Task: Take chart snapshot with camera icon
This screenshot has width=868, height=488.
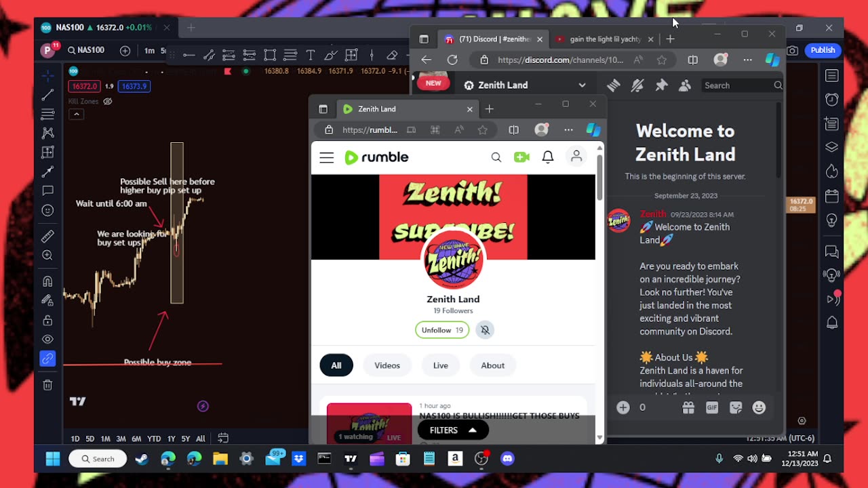Action: pyautogui.click(x=792, y=50)
